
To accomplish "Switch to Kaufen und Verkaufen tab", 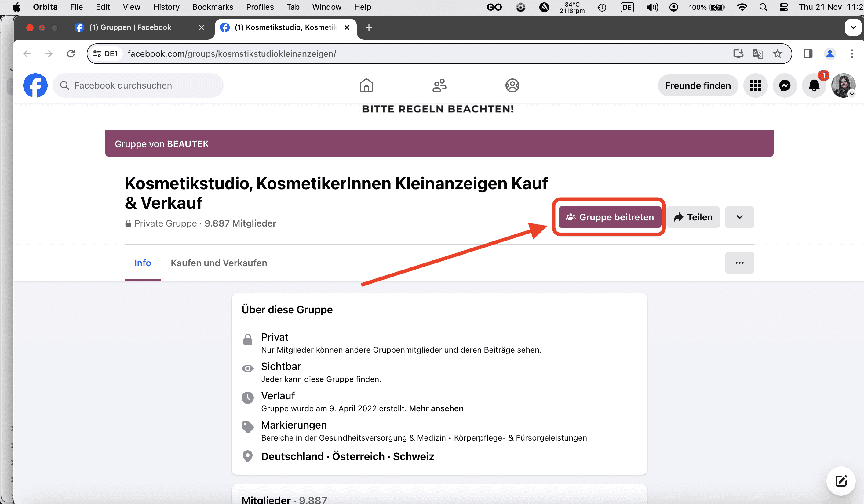I will tap(219, 263).
